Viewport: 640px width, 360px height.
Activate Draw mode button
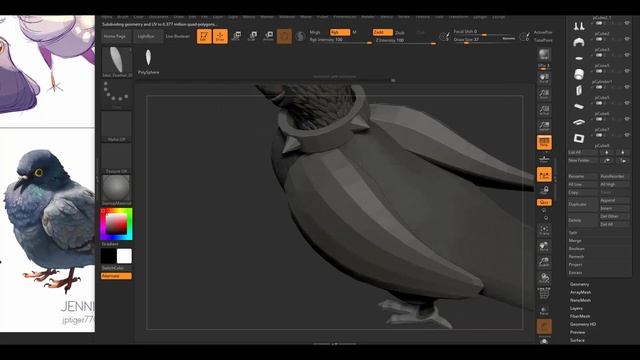[220, 36]
